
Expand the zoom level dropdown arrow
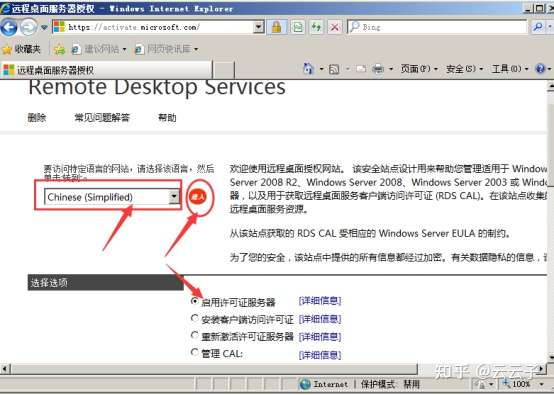(542, 384)
